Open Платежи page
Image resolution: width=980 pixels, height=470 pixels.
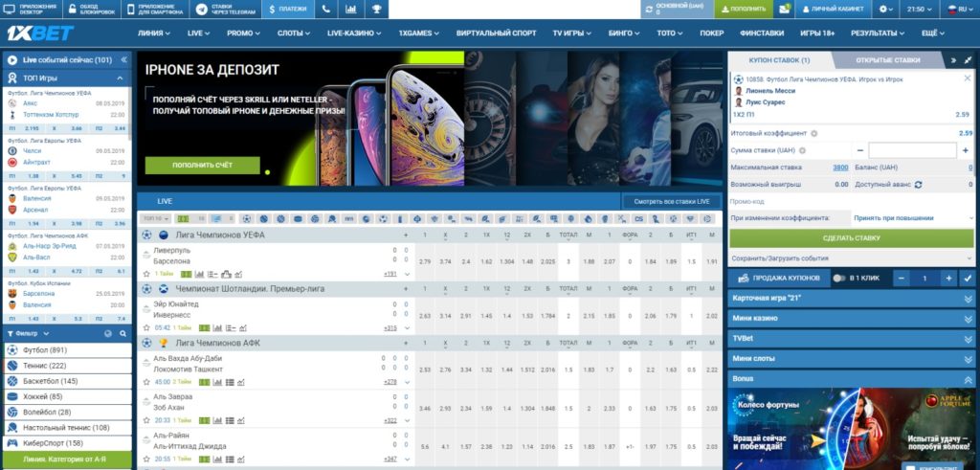click(288, 10)
